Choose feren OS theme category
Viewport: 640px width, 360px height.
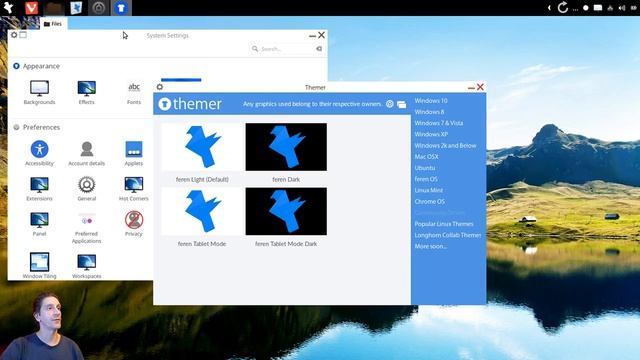coord(426,179)
